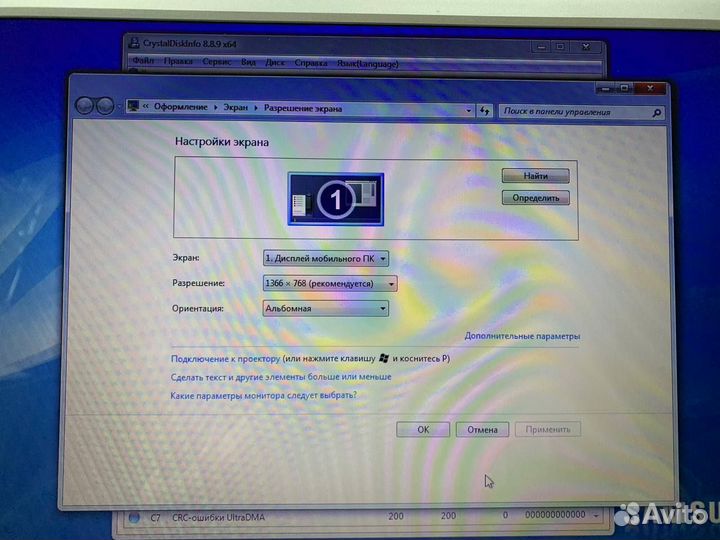Click the refresh icon beside the address bar

[x=484, y=111]
